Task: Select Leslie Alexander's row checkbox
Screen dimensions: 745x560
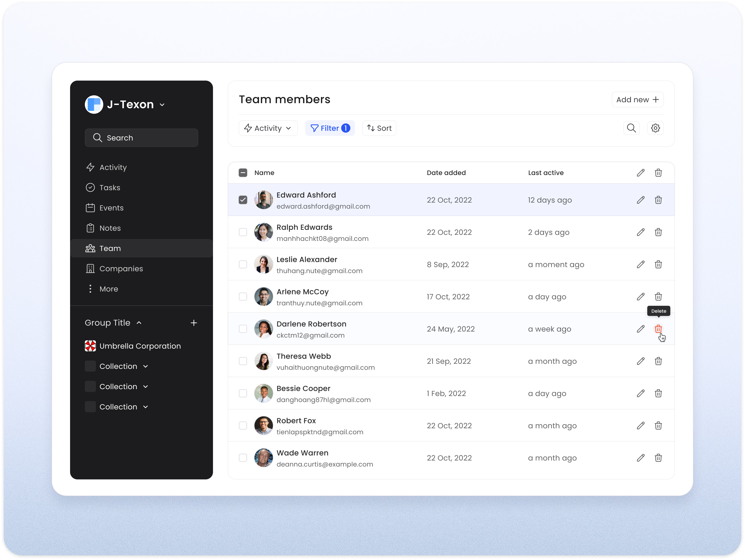Action: click(x=243, y=264)
